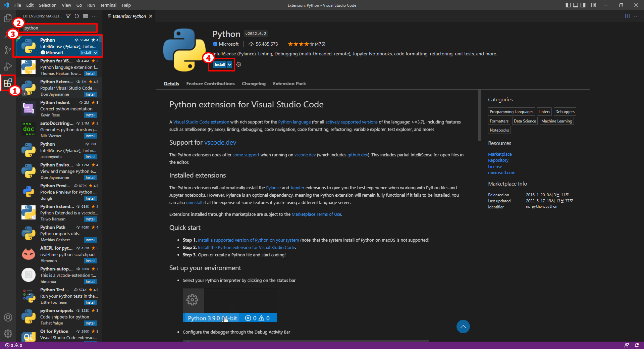Click the scroll-to-top round arrow button
Screen dimensions: 644x349
click(x=463, y=327)
